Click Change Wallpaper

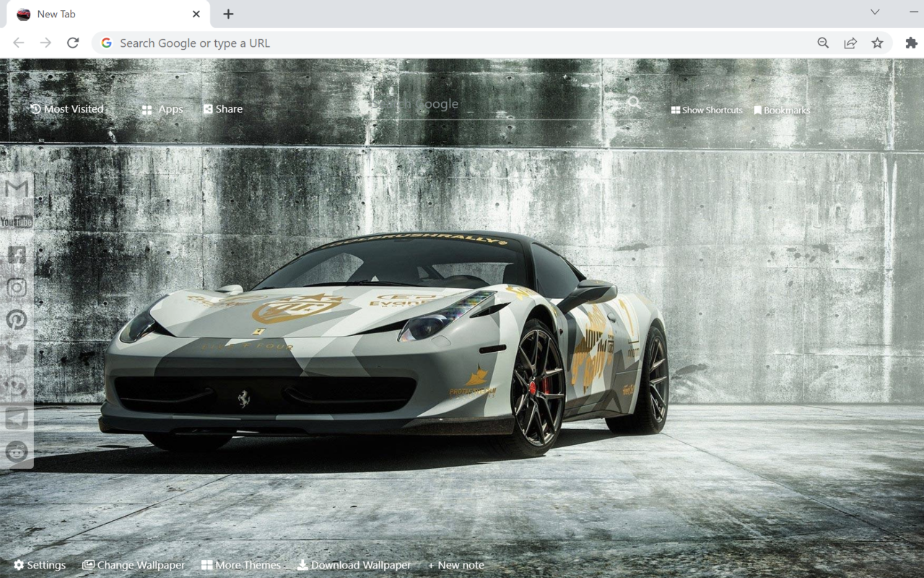[134, 565]
